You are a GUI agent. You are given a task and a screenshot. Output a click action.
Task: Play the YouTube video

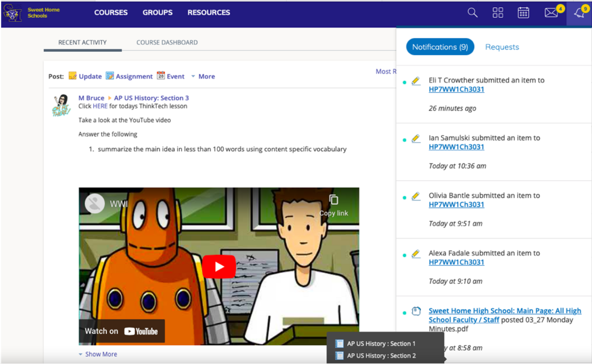pos(219,267)
